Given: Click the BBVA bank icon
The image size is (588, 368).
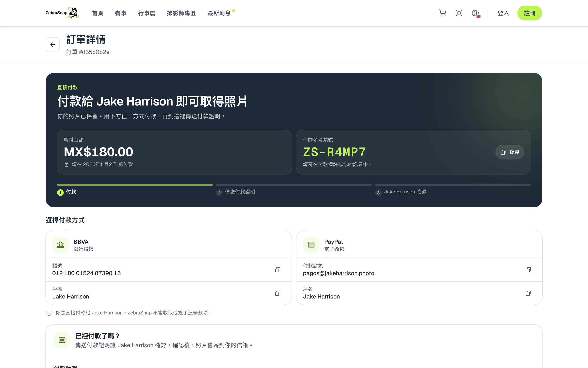Looking at the screenshot, I should click(60, 245).
